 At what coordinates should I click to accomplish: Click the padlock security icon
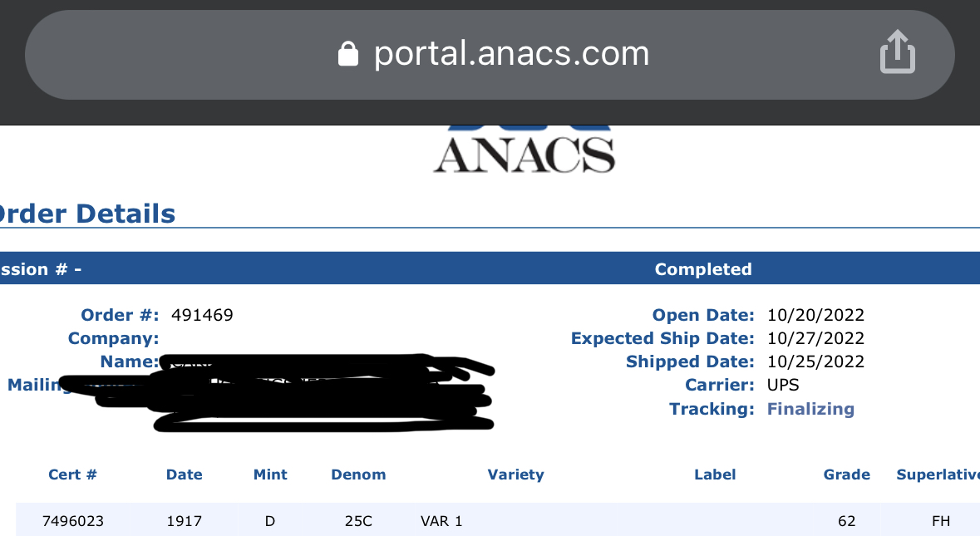pos(348,54)
